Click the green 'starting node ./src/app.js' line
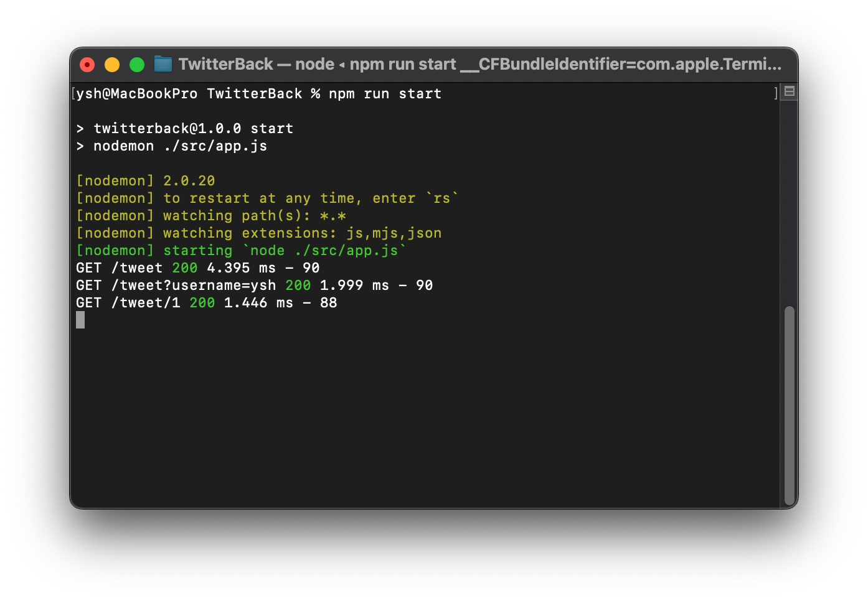Image resolution: width=868 pixels, height=601 pixels. pyautogui.click(x=241, y=251)
